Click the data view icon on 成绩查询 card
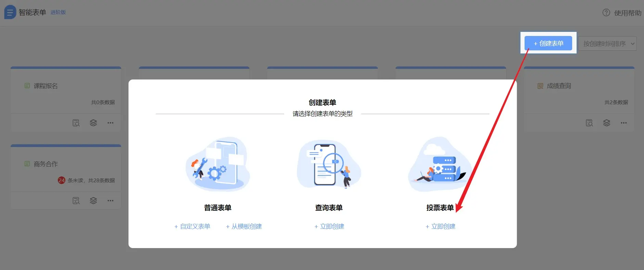 (x=589, y=123)
